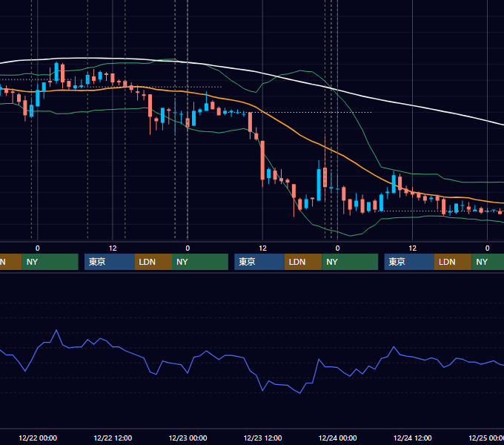The width and height of the screenshot is (504, 445).
Task: Click the "0" hour tick above 12/24 00:00
Action: pyautogui.click(x=337, y=248)
